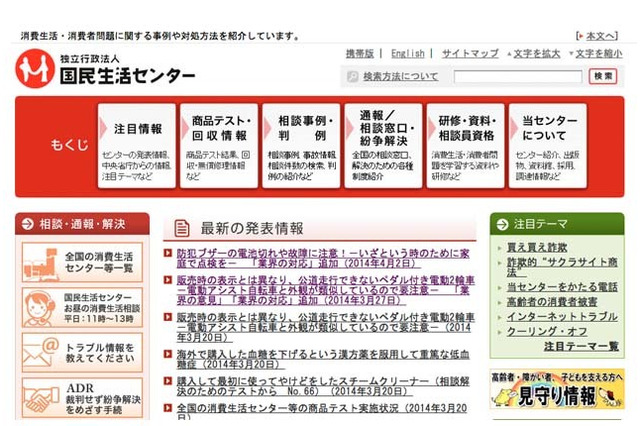This screenshot has width=640, height=426.
Task: Click the 見守り情報 banner image
Action: click(557, 389)
